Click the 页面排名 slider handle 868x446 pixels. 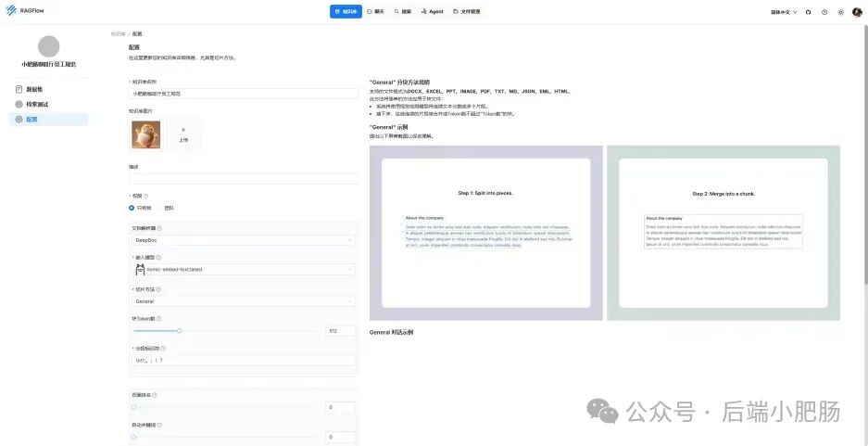click(133, 407)
